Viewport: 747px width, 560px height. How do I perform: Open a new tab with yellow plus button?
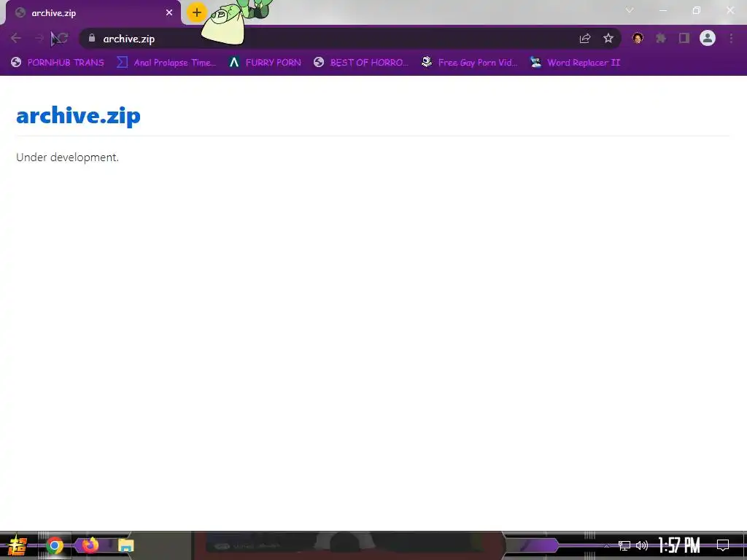point(197,13)
